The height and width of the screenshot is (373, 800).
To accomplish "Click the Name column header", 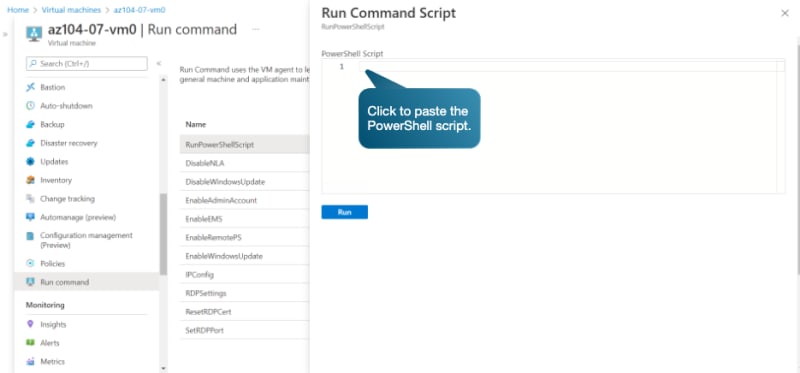I will 195,125.
